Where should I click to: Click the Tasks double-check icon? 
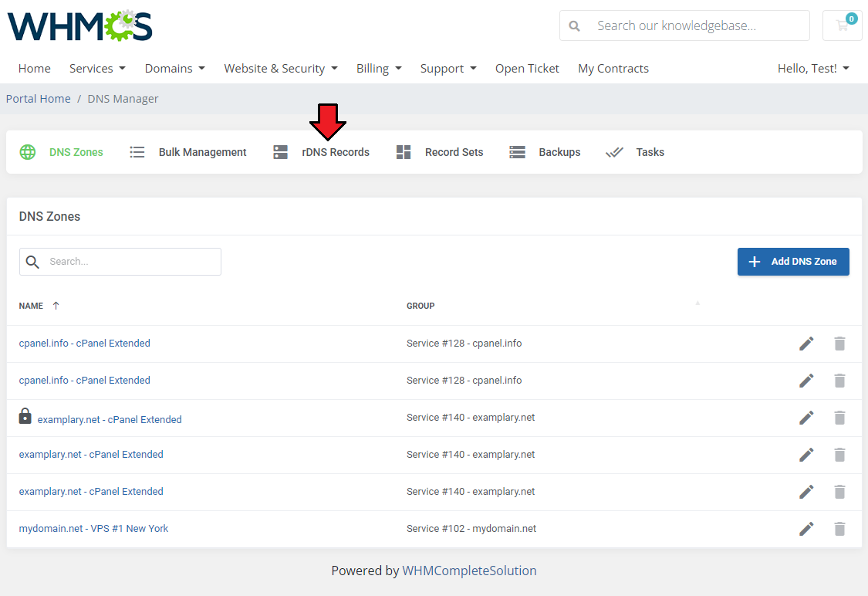pos(614,152)
